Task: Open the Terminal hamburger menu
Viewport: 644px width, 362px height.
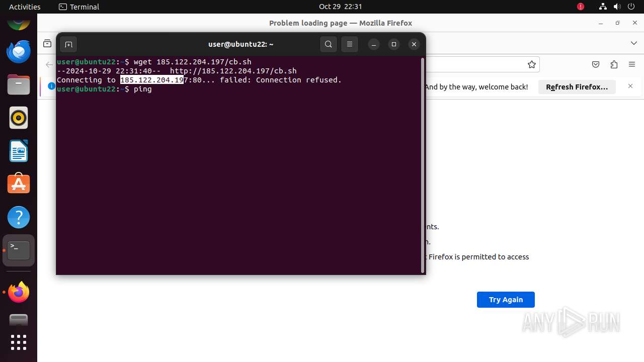Action: [350, 44]
